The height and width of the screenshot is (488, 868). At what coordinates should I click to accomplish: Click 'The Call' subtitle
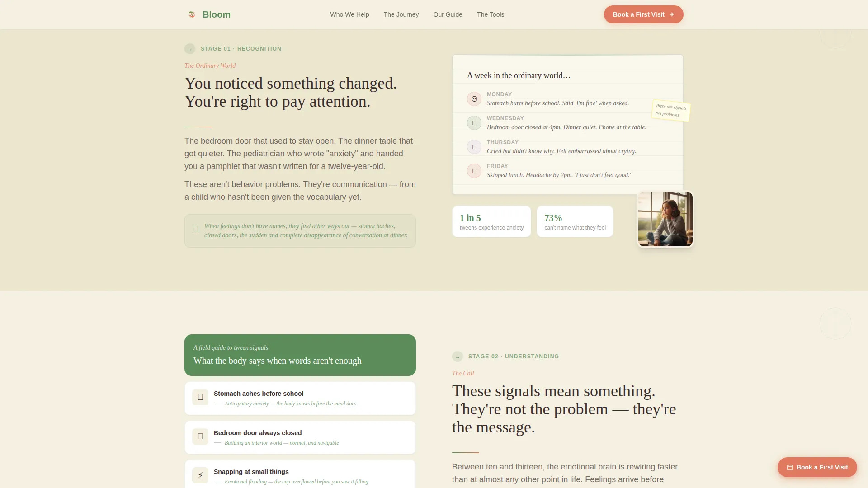pos(463,373)
